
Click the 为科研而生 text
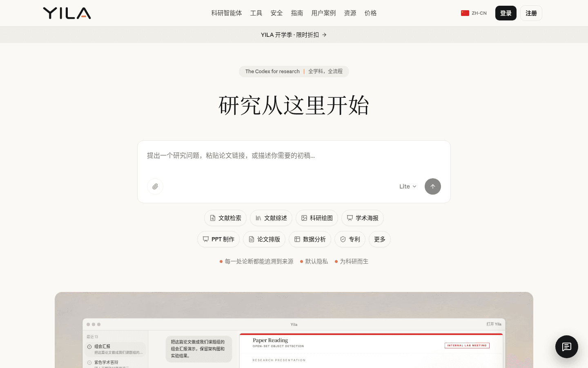[354, 261]
